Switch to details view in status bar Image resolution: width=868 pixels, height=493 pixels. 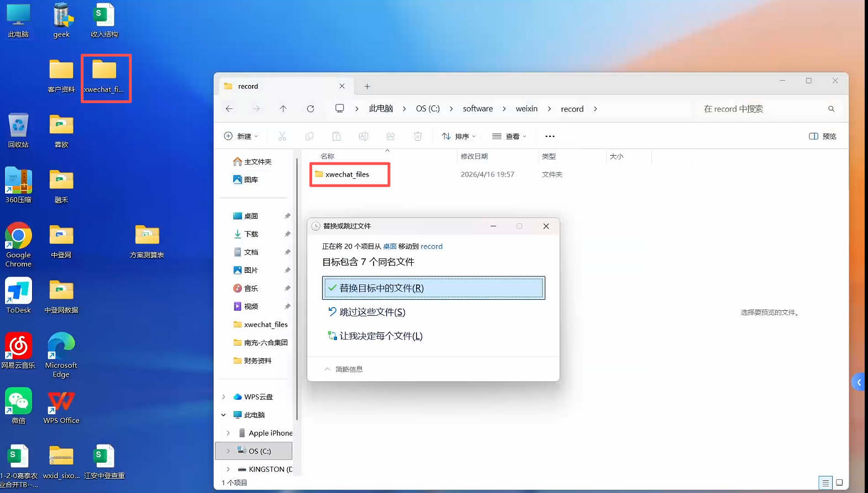tap(825, 483)
